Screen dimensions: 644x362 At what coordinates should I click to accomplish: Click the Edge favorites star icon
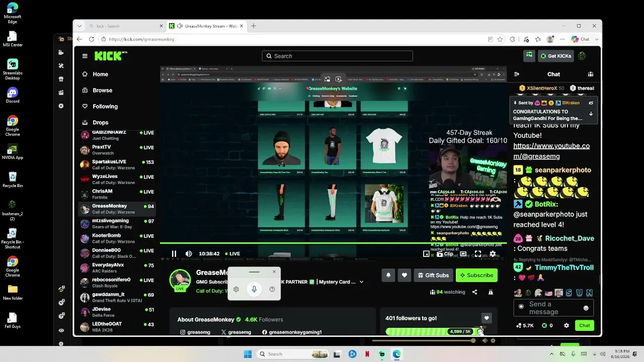click(x=500, y=39)
